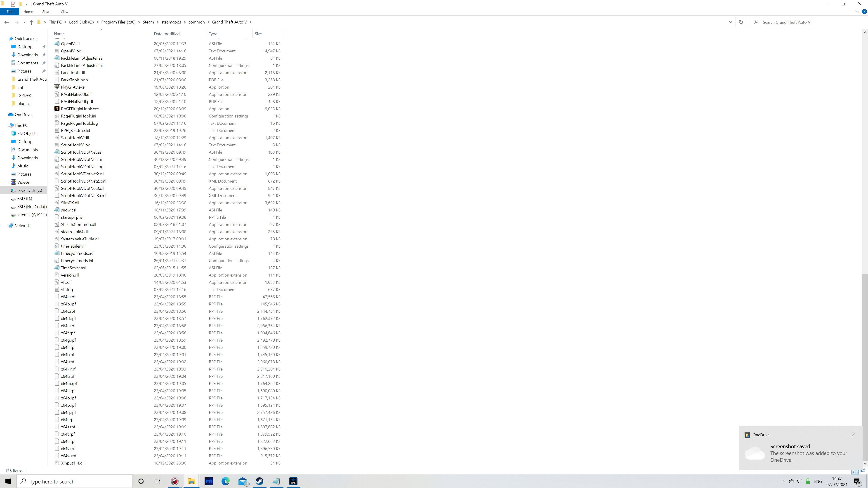The height and width of the screenshot is (488, 868).
Task: Click the Up directory arrow
Action: [x=31, y=22]
